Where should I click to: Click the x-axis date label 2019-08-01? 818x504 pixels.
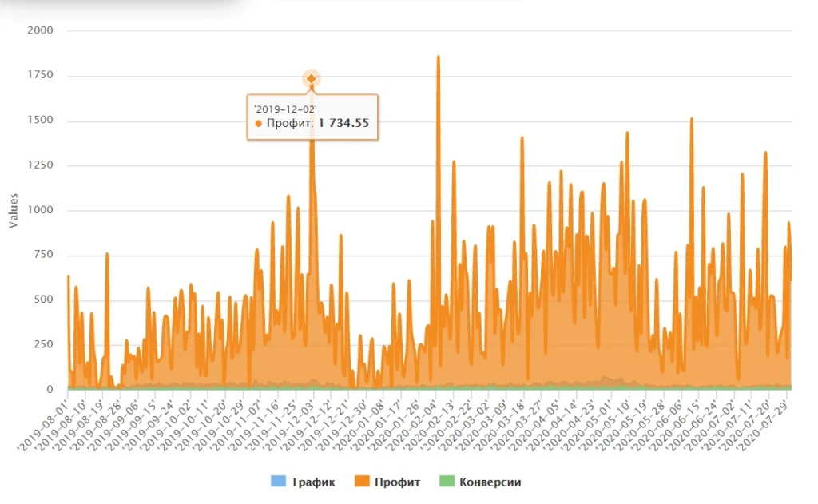(x=43, y=425)
